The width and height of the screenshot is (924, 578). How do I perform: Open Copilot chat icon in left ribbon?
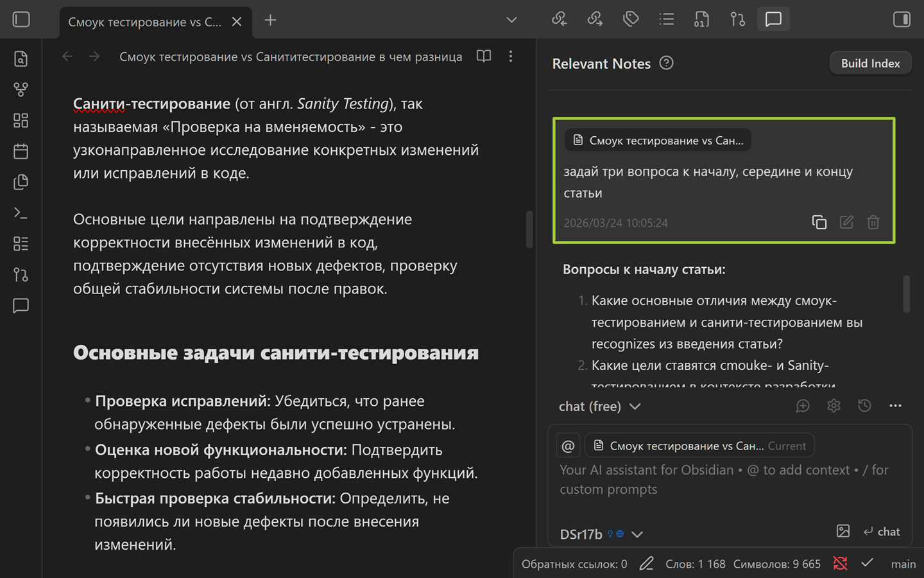pyautogui.click(x=21, y=305)
